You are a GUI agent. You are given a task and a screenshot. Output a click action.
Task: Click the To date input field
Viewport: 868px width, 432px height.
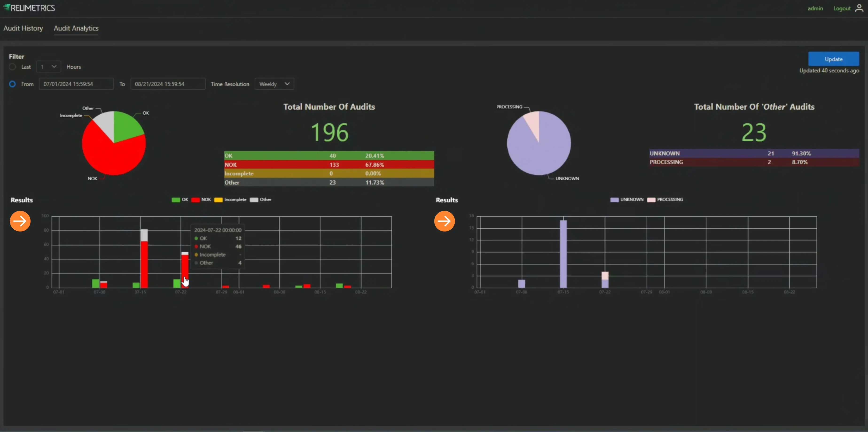click(x=168, y=84)
